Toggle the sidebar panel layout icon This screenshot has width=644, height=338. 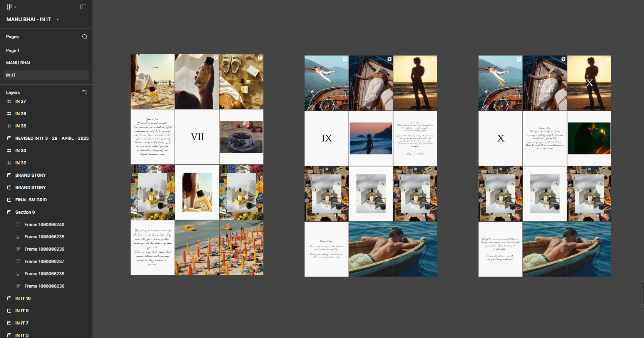tap(83, 7)
